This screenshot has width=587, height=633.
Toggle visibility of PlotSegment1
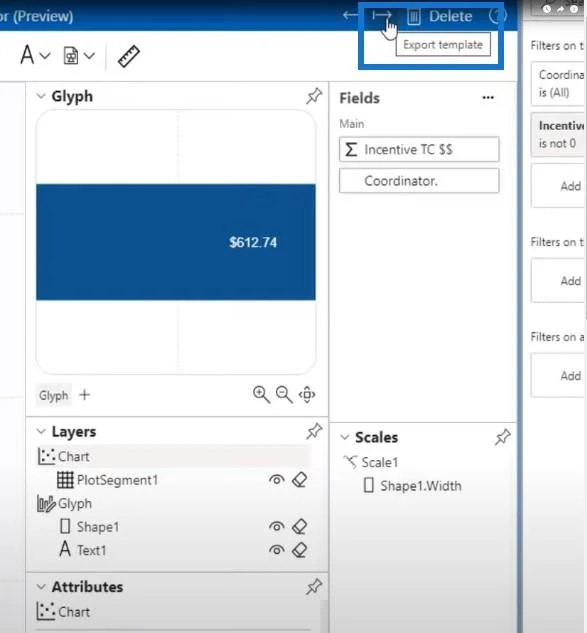click(277, 480)
